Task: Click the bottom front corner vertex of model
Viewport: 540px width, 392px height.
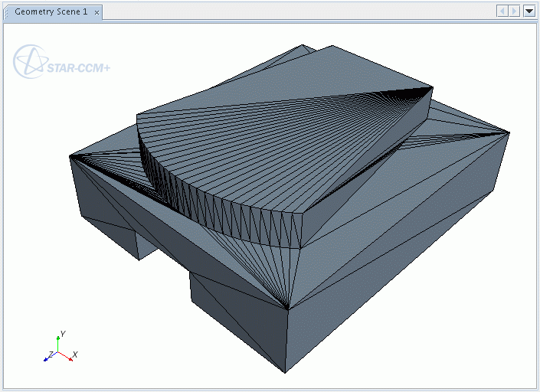Action: point(286,372)
